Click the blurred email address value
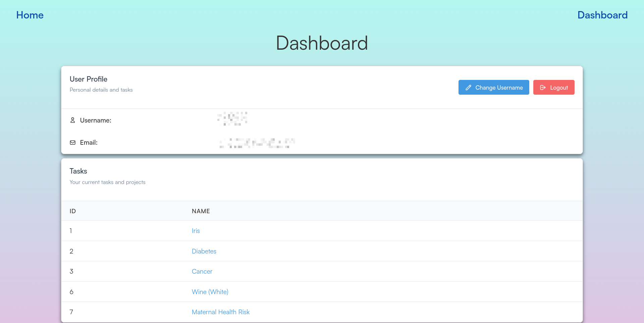 tap(257, 142)
